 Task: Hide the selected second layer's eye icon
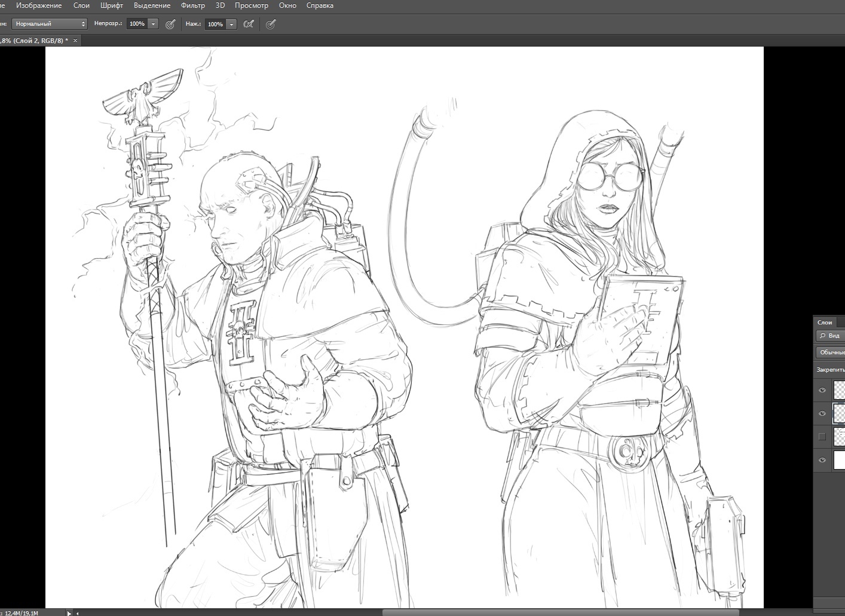(822, 413)
